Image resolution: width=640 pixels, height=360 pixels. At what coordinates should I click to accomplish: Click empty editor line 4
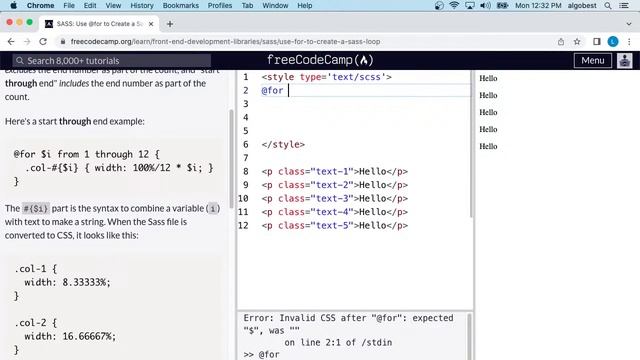coord(365,117)
